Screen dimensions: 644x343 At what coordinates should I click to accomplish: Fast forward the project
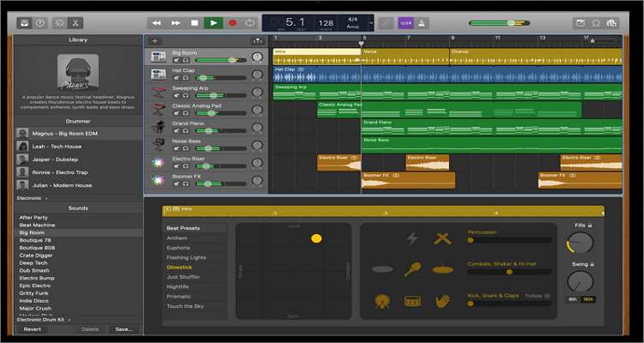pyautogui.click(x=176, y=23)
